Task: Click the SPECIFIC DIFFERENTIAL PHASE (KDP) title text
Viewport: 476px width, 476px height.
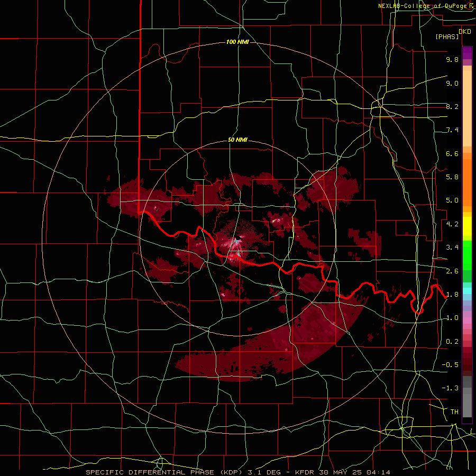Action: coord(164,472)
